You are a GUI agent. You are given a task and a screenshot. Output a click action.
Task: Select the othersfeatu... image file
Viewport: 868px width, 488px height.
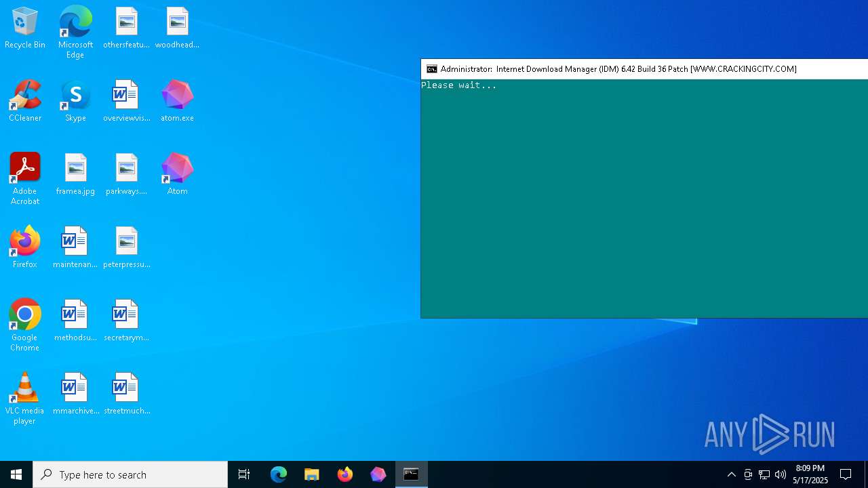pyautogui.click(x=126, y=28)
